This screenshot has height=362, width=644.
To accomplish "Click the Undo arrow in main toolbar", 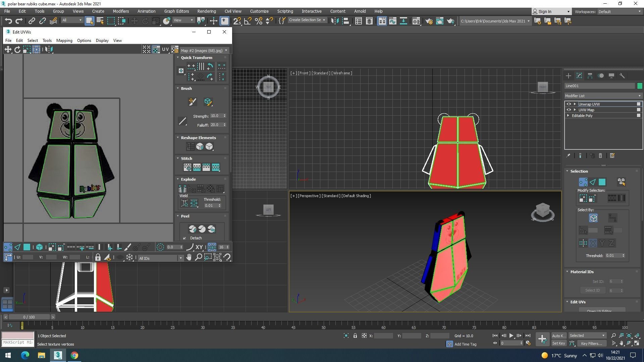I will click(x=8, y=21).
